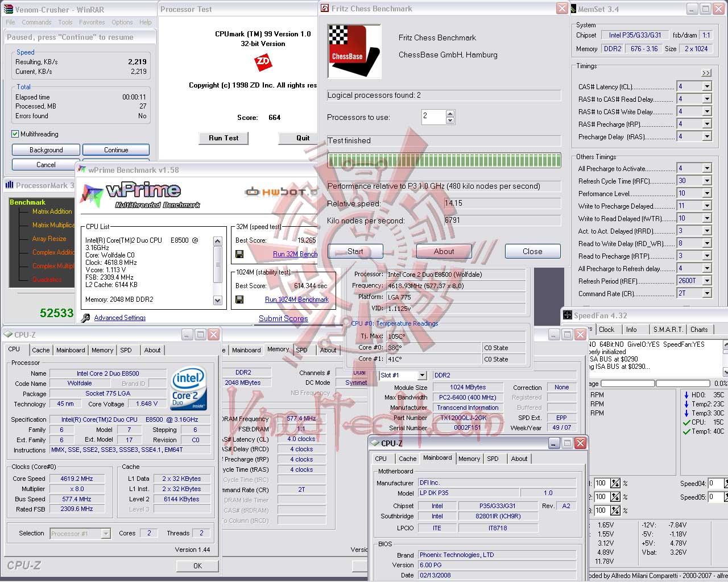The height and width of the screenshot is (582, 728).
Task: Open the Advanced Settings link in wPrime
Action: (x=120, y=318)
